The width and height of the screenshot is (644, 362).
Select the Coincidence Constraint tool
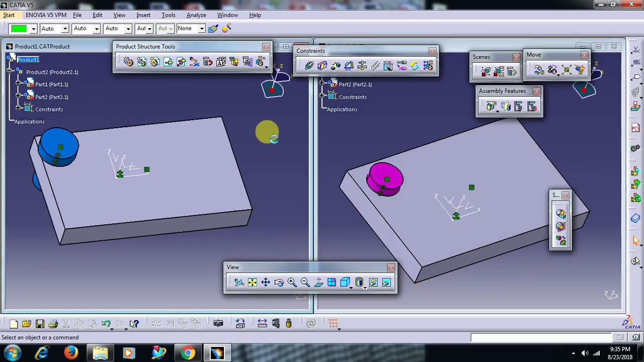309,66
